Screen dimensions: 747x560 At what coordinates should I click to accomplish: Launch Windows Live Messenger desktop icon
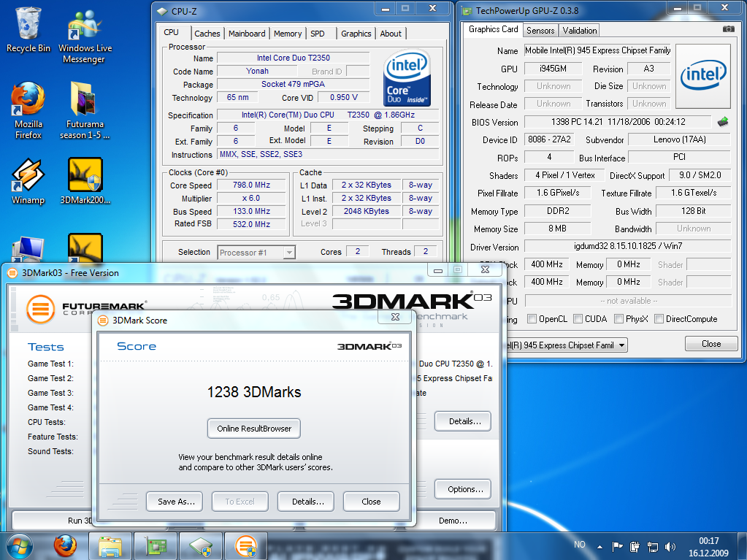coord(85,36)
